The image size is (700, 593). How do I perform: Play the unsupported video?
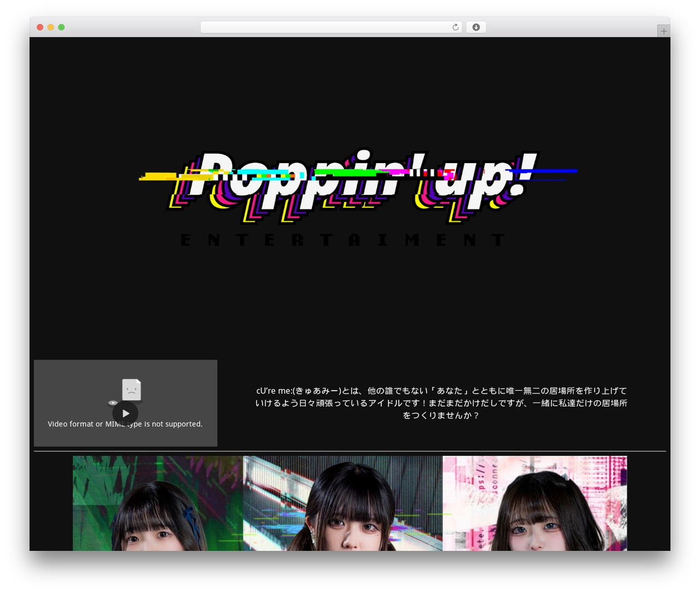tap(125, 414)
